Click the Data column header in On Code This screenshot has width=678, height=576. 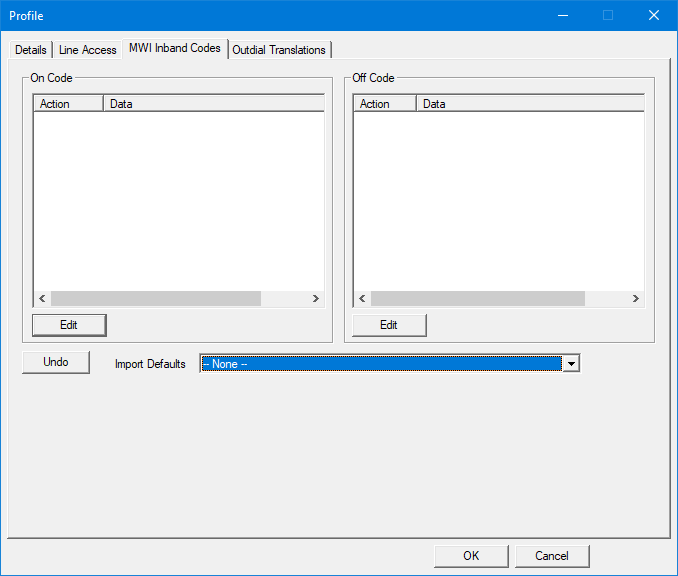[213, 104]
